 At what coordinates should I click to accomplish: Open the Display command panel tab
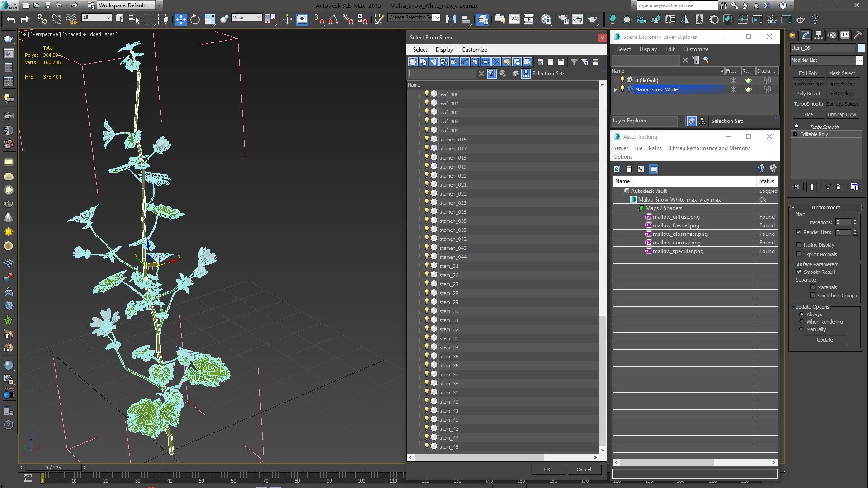tap(844, 35)
